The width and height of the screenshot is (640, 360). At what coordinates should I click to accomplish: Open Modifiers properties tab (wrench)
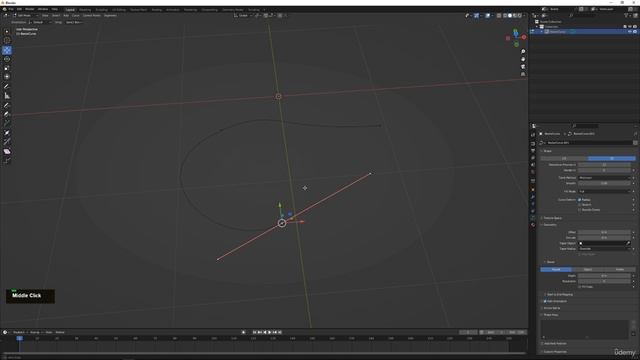click(533, 197)
